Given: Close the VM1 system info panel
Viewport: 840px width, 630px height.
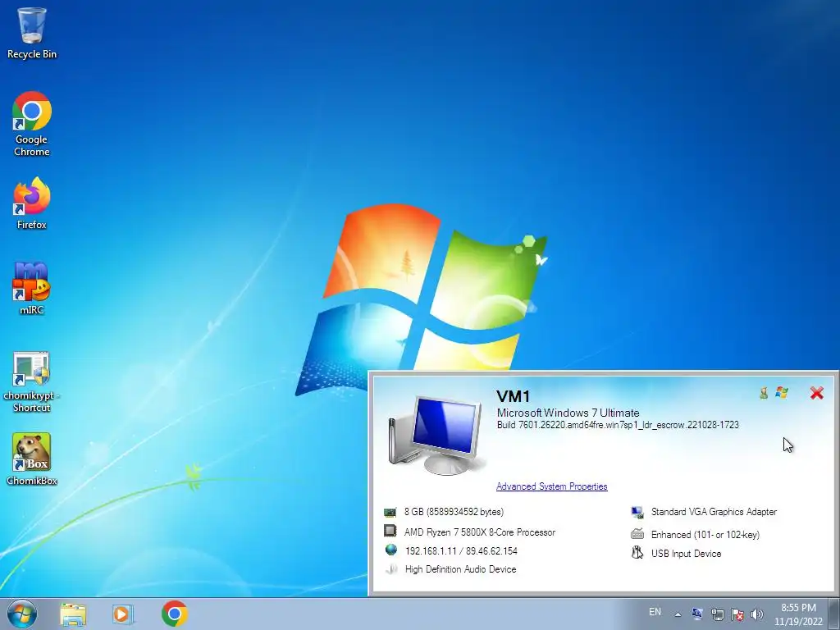Looking at the screenshot, I should click(816, 393).
